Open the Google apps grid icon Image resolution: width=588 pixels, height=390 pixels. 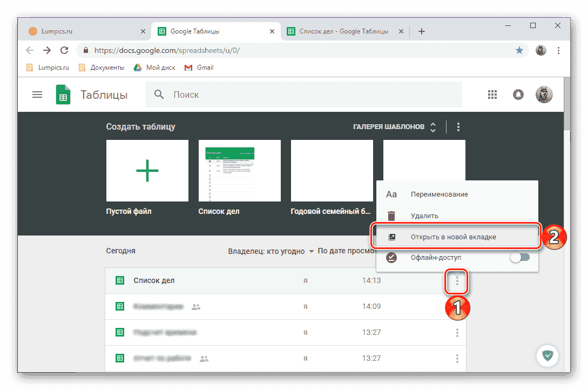492,94
